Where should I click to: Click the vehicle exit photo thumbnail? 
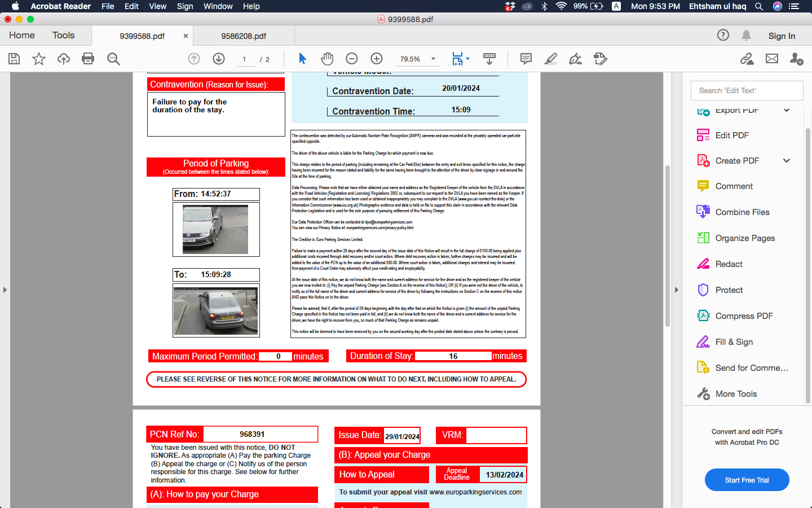coord(216,310)
